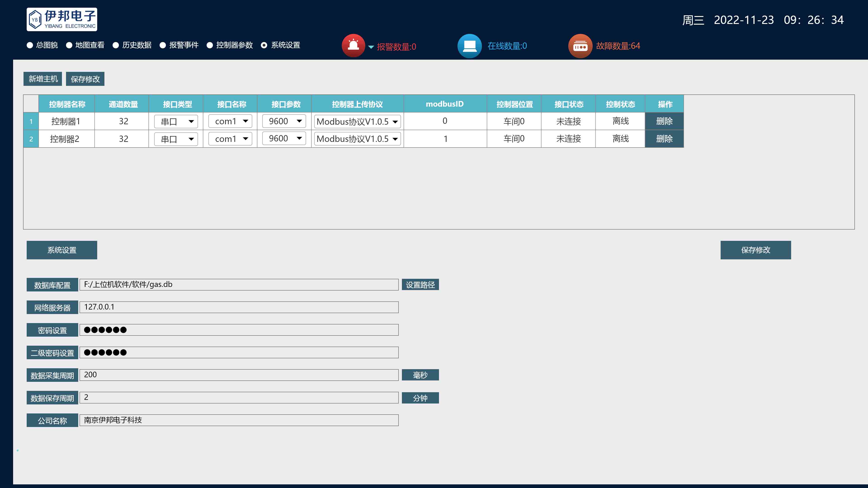Click the Yibang Electronic logo
The image size is (868, 488).
(x=62, y=19)
